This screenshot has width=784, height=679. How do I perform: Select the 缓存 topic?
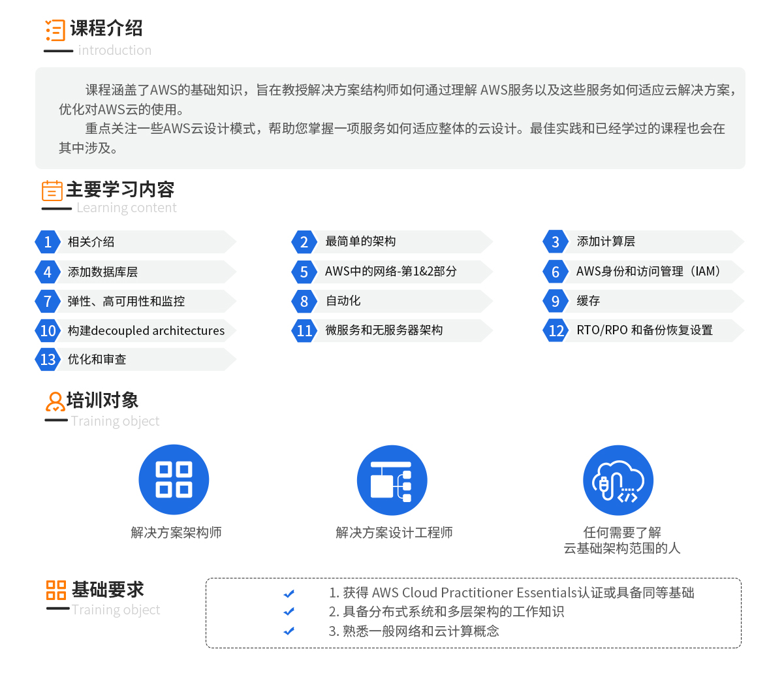pos(643,301)
